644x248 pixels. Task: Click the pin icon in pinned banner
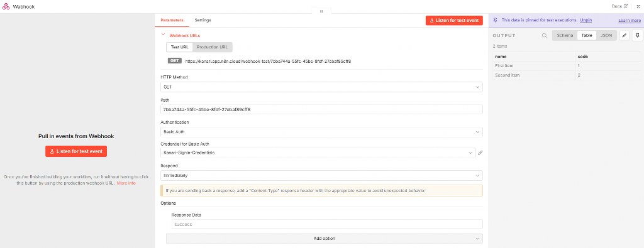point(496,20)
